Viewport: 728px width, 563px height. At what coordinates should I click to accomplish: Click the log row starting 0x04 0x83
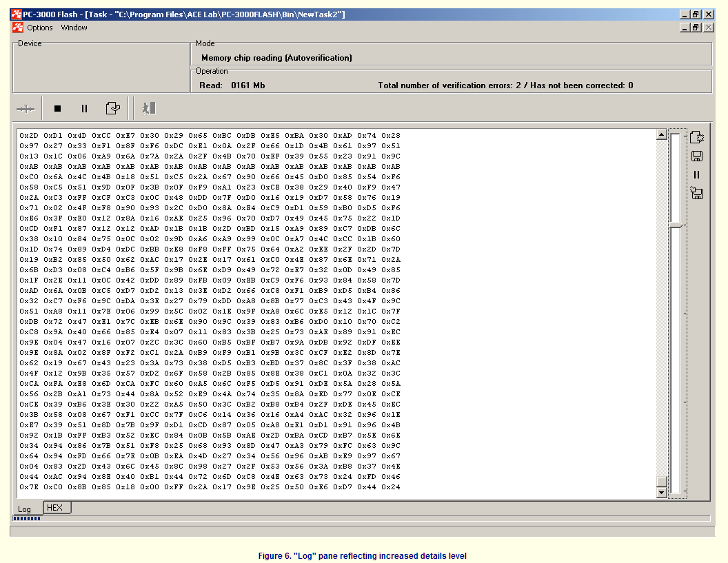[210, 467]
